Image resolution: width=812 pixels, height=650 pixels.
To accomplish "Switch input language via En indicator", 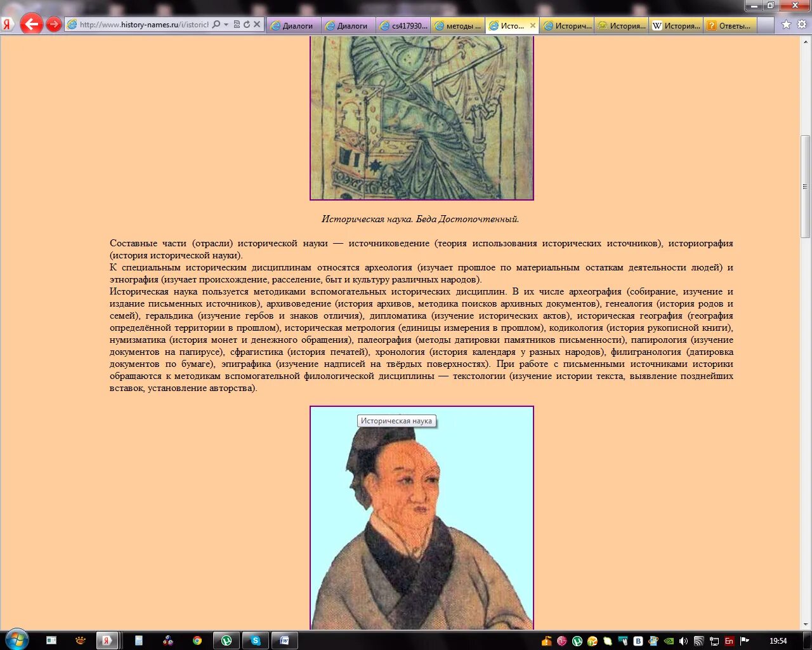I will pos(730,641).
